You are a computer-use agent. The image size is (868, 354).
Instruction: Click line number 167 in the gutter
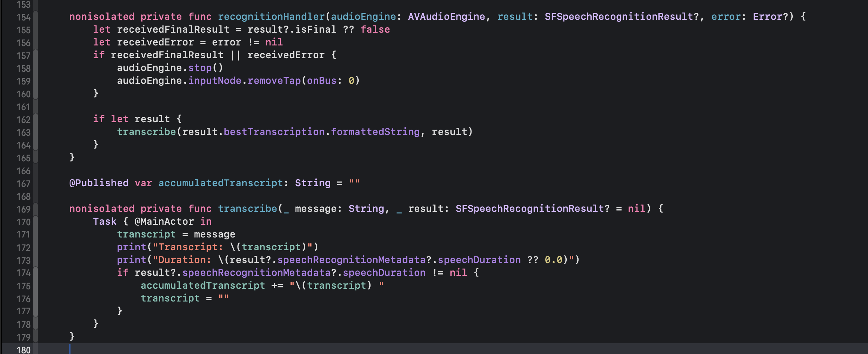pyautogui.click(x=23, y=184)
